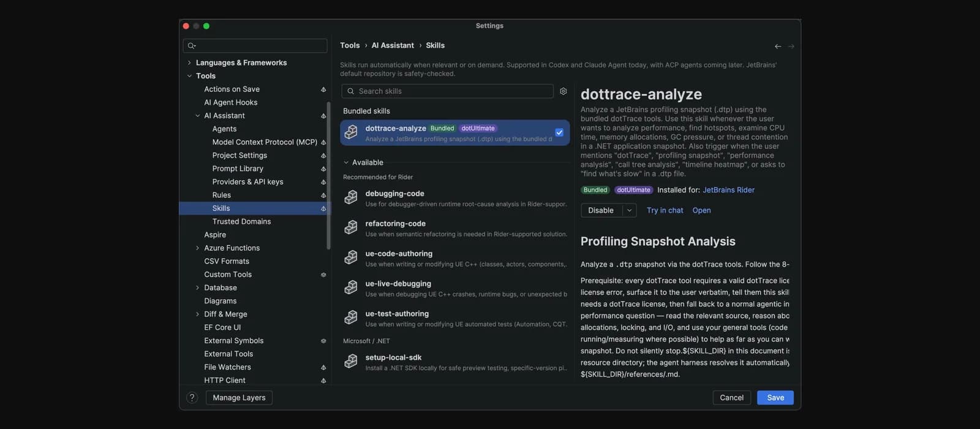980x429 pixels.
Task: Select Agents in the settings tree
Action: coord(224,129)
